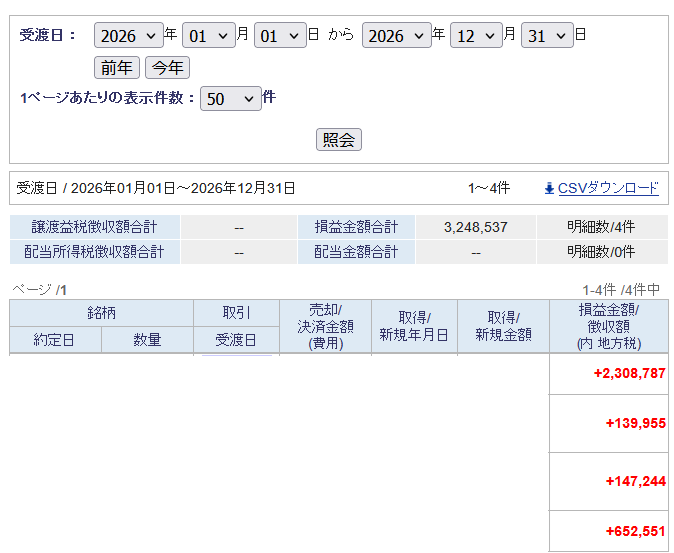Select the 数量 column header
The width and height of the screenshot is (674, 553).
[x=147, y=339]
